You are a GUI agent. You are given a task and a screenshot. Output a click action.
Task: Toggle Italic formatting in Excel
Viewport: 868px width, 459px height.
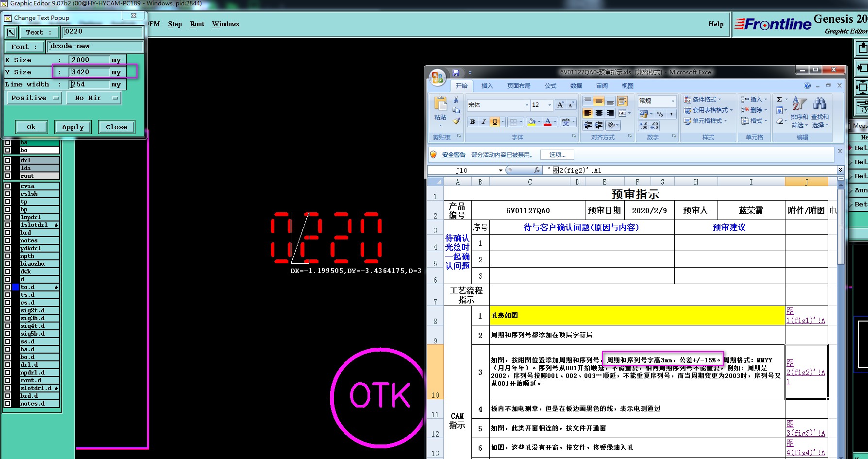484,122
